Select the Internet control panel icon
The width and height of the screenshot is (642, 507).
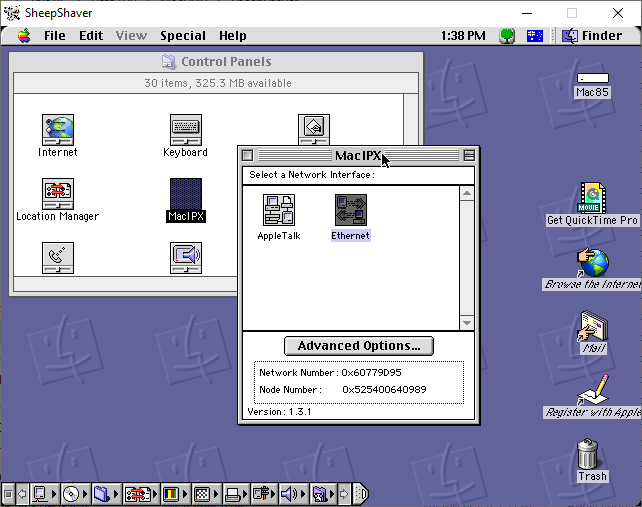point(58,130)
